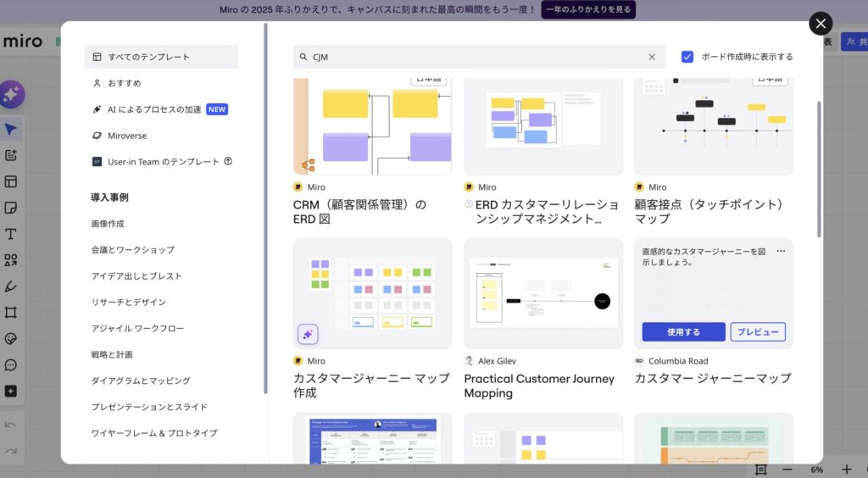Click the Miro AI sparkle button

point(12,95)
